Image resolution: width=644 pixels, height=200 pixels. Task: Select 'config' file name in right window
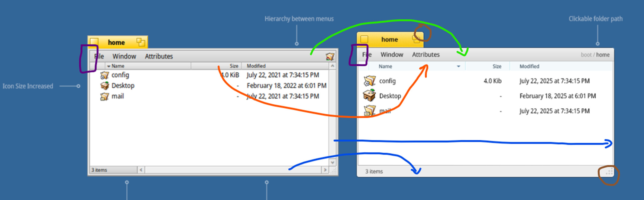coord(387,81)
